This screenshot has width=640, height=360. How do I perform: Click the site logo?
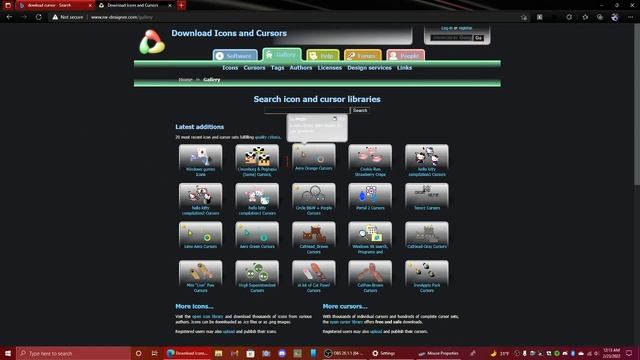(152, 42)
